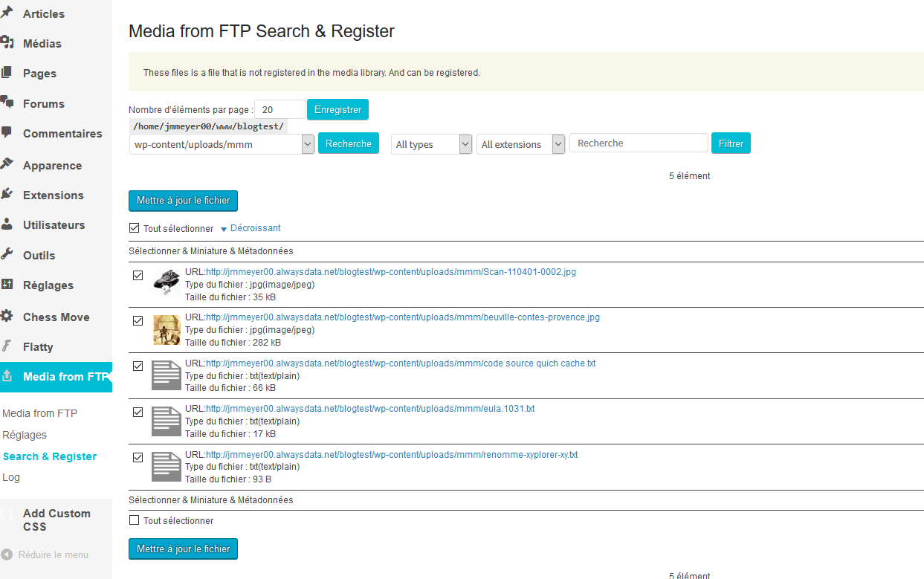The image size is (924, 579).
Task: Click the Recherche text input field
Action: pos(639,143)
